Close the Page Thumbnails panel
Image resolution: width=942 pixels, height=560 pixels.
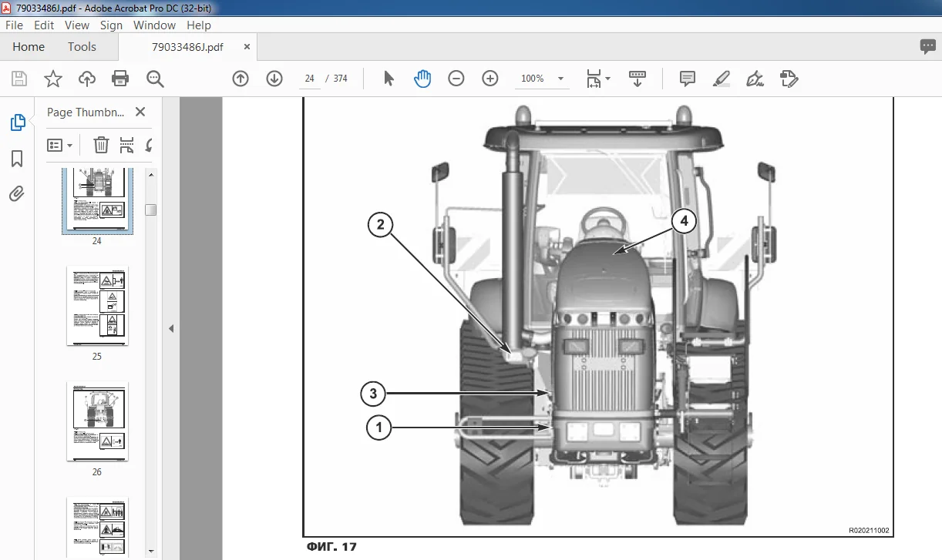140,112
